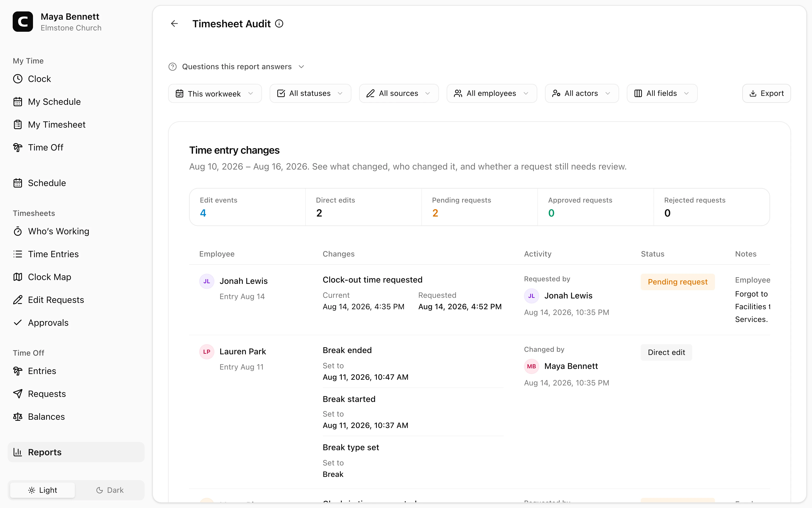Navigate to Who's Working
The height and width of the screenshot is (508, 812).
pyautogui.click(x=76, y=231)
